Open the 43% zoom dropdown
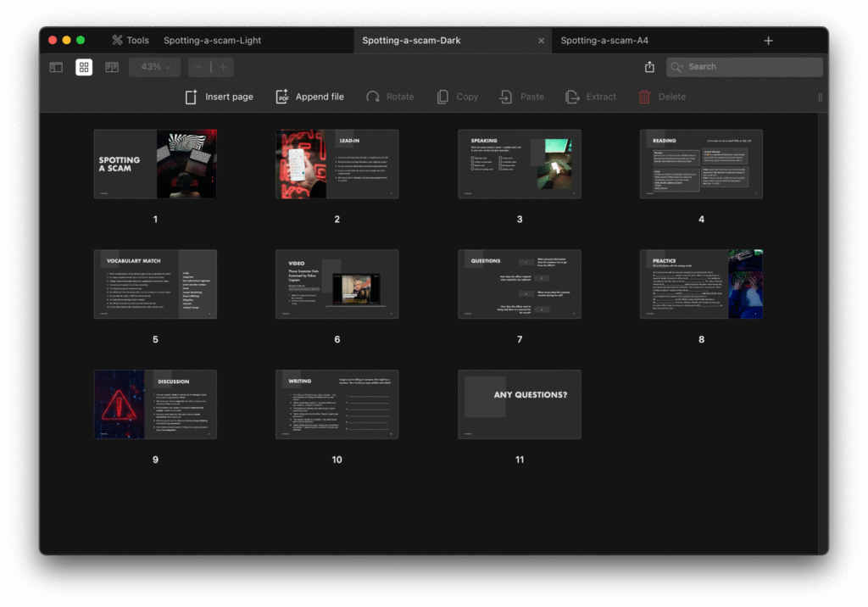The height and width of the screenshot is (607, 868). 155,67
